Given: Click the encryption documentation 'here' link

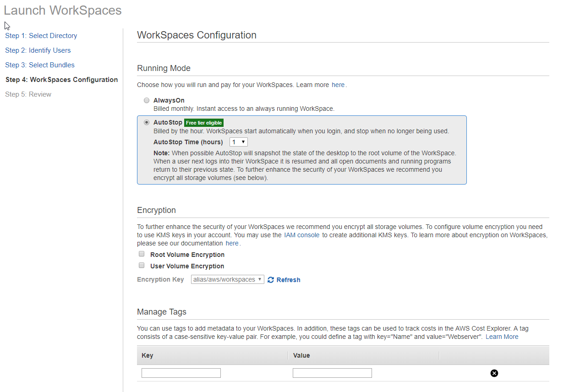Looking at the screenshot, I should click(232, 243).
